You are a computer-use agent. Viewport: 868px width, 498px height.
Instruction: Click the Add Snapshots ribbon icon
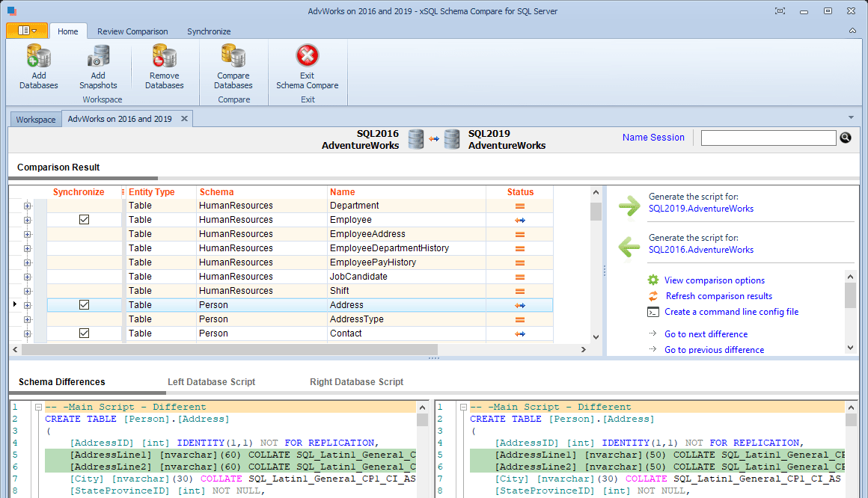98,56
